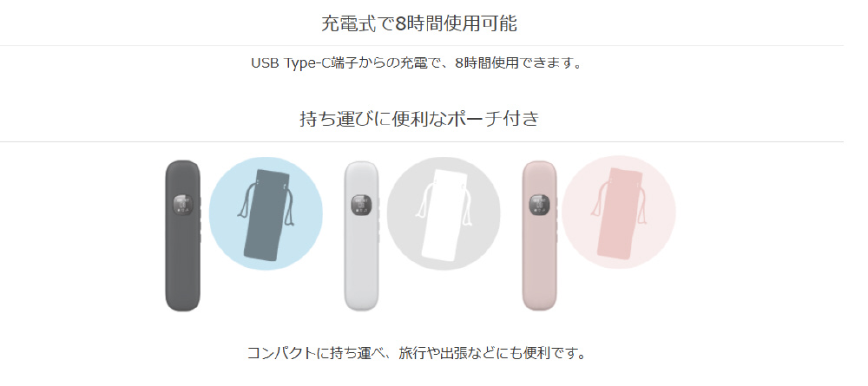Viewport: 868px width, 386px height.
Task: Click side buttons on the dark gray device
Action: tap(201, 219)
